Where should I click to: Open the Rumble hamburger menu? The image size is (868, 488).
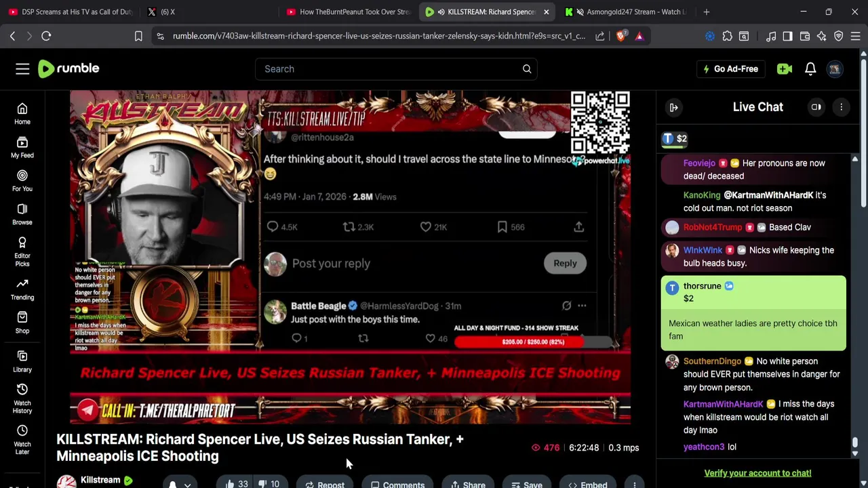(22, 68)
